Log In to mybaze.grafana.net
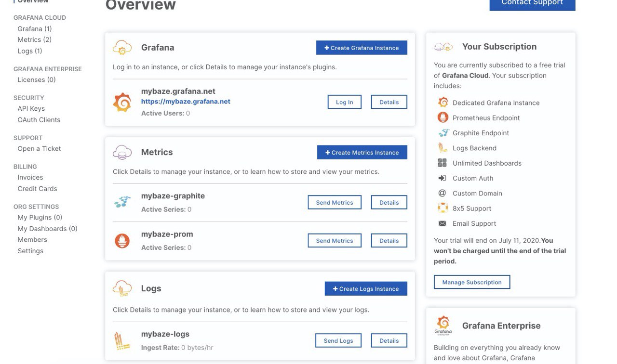Image resolution: width=617 pixels, height=364 pixels. [x=345, y=102]
